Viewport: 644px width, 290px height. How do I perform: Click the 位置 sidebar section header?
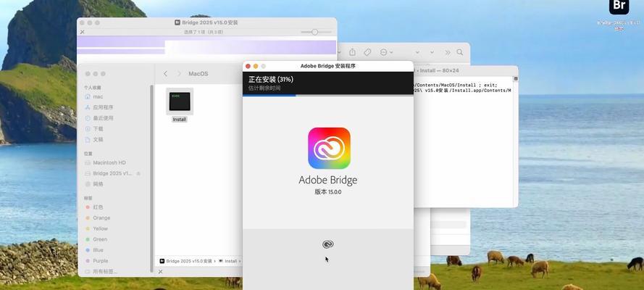[x=88, y=154]
